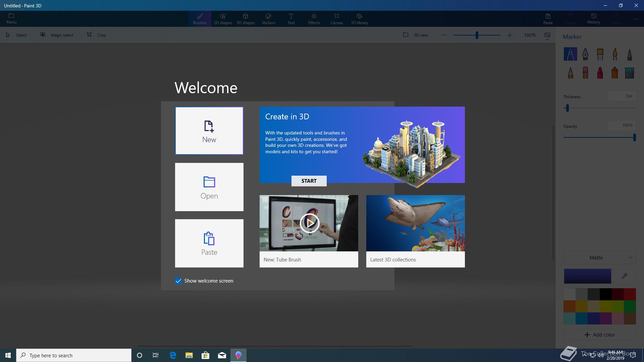Open the History panel

click(593, 18)
